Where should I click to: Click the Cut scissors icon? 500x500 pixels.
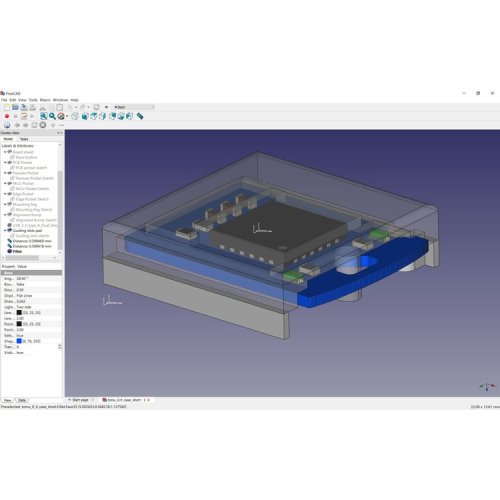43,107
